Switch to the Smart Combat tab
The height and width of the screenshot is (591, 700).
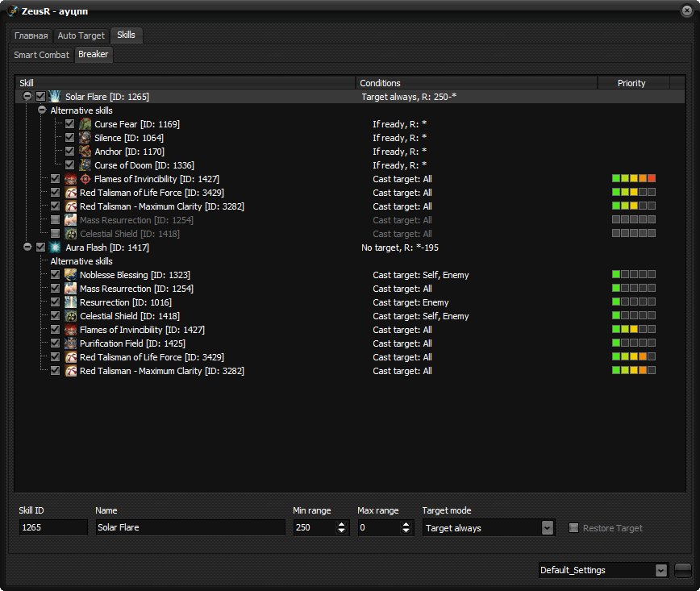tap(41, 55)
